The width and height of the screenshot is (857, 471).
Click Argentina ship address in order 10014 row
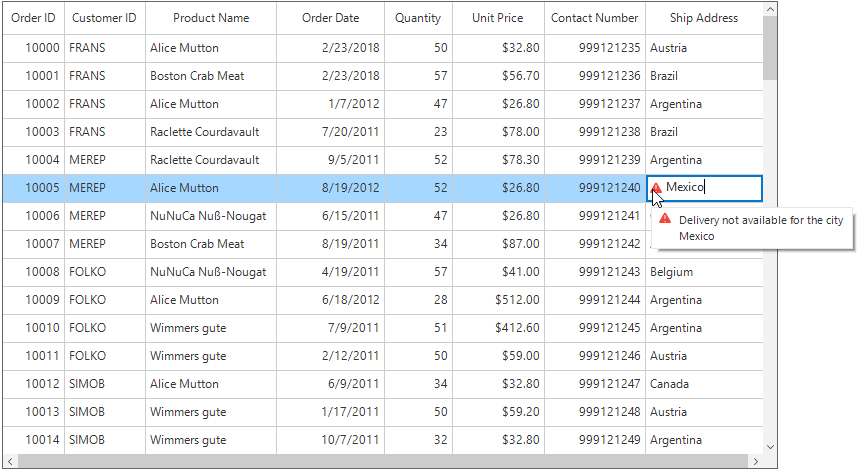tap(705, 440)
